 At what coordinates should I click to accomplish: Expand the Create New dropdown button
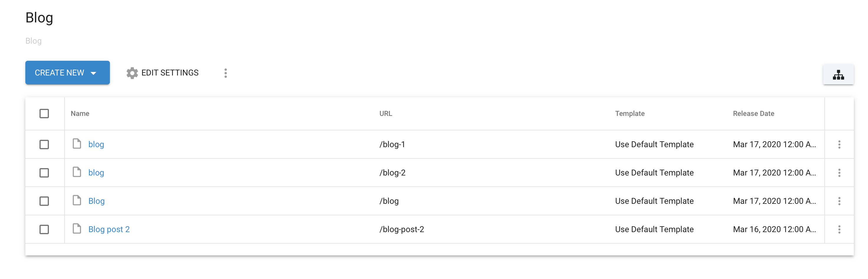pyautogui.click(x=67, y=73)
